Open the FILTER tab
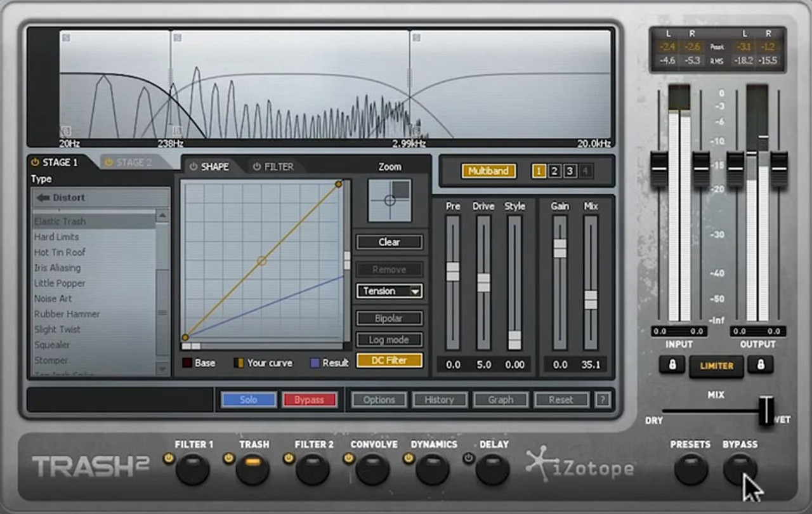 pyautogui.click(x=273, y=167)
